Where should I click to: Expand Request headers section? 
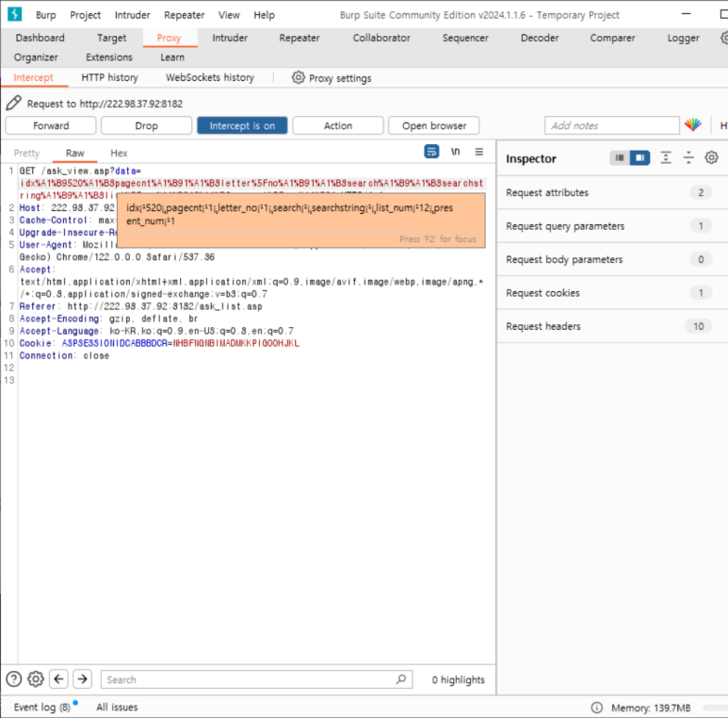coord(612,326)
